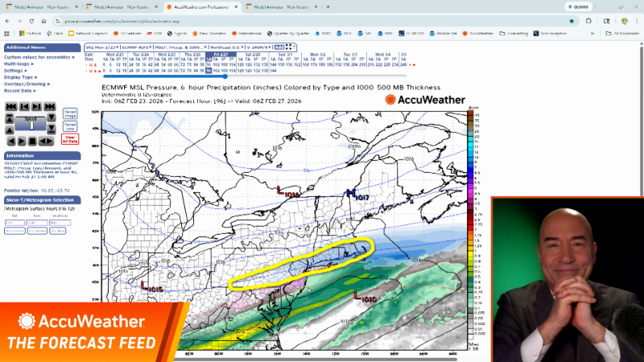Open the Overlays/Drawing menu
This screenshot has height=362, width=644.
26,83
